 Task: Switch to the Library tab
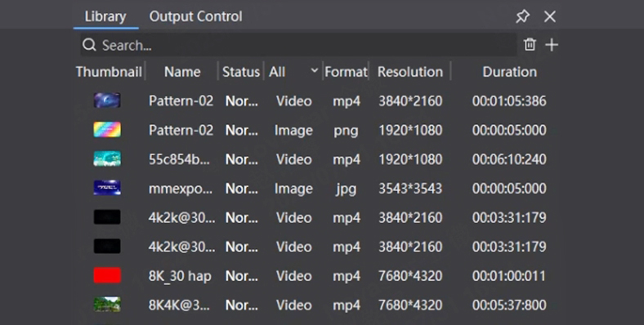pyautogui.click(x=105, y=16)
